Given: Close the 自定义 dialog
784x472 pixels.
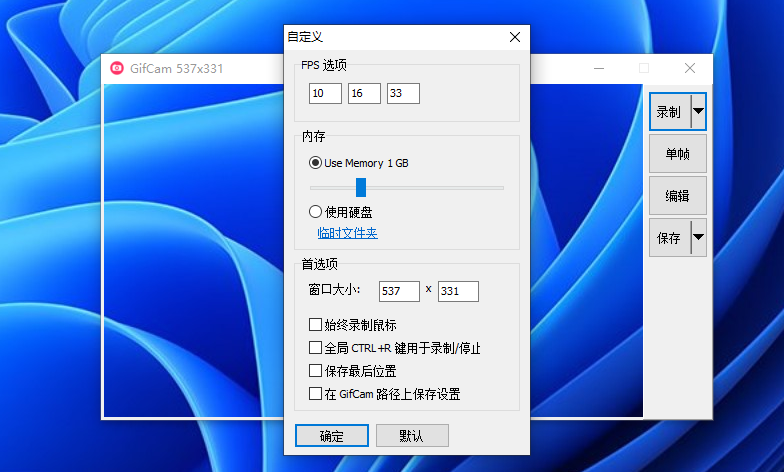Looking at the screenshot, I should pyautogui.click(x=515, y=37).
